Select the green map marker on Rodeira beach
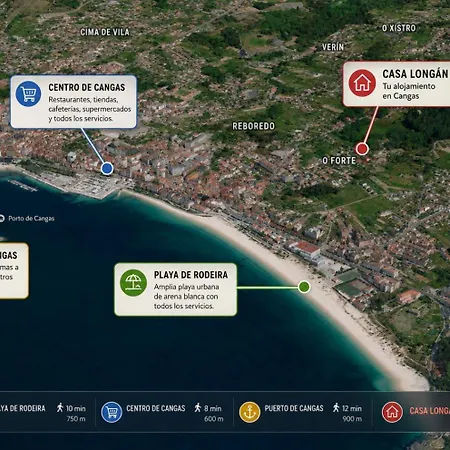This screenshot has width=450, height=450. 304,287
